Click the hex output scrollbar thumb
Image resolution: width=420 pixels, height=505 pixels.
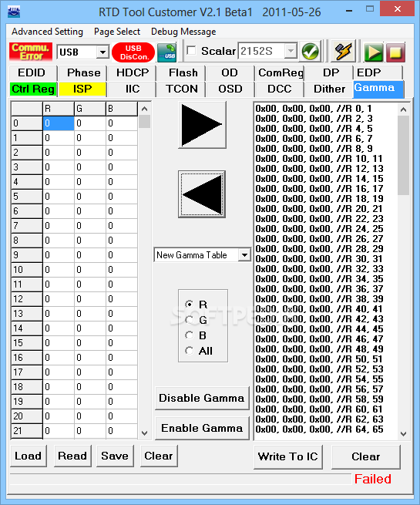tap(403, 155)
